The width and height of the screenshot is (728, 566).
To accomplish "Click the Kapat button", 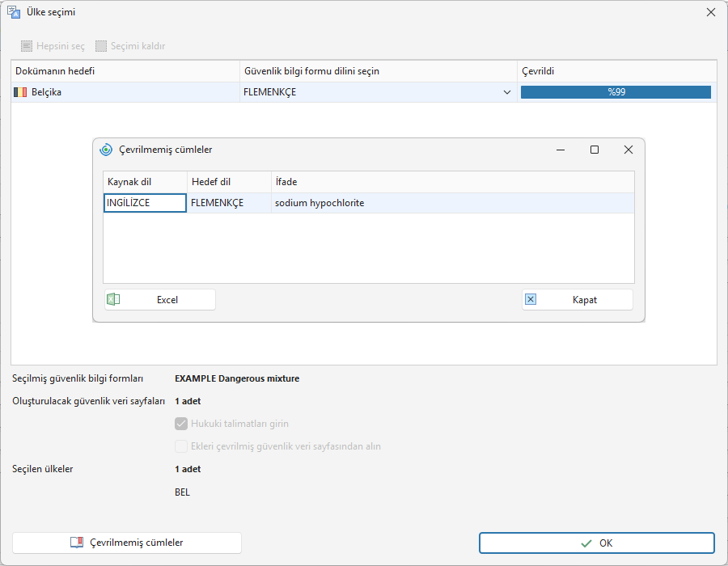I will click(577, 300).
